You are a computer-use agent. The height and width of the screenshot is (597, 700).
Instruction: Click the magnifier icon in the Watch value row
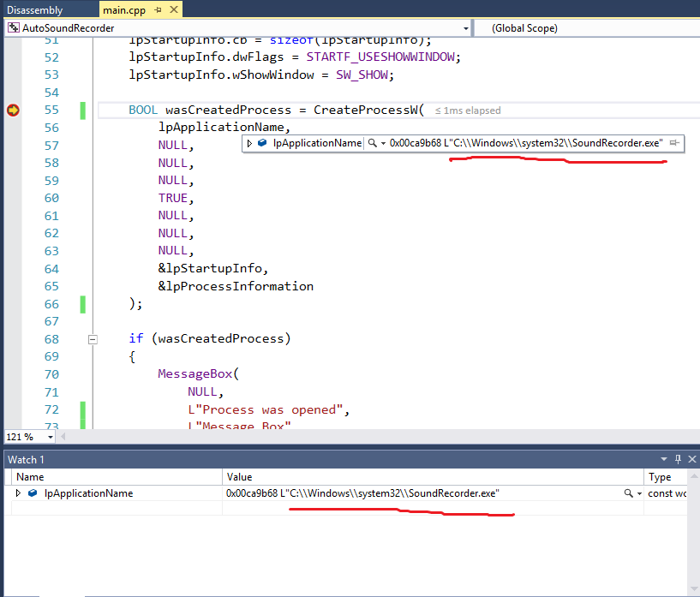[629, 493]
